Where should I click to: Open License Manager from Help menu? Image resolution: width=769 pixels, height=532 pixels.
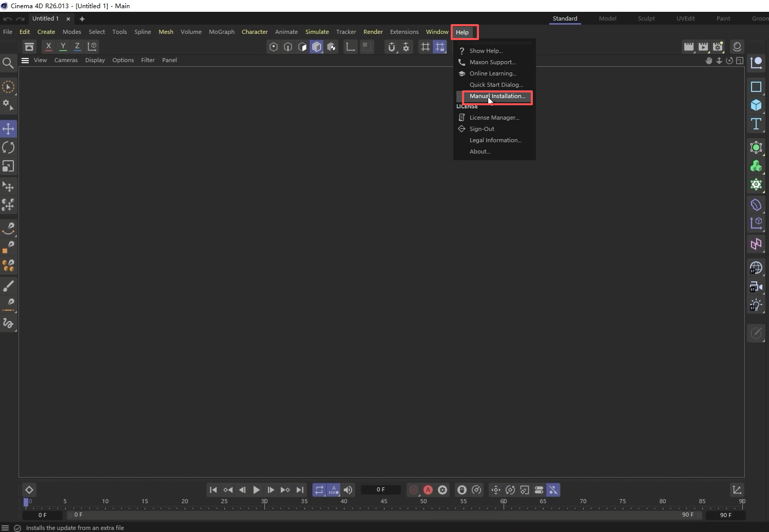point(494,118)
